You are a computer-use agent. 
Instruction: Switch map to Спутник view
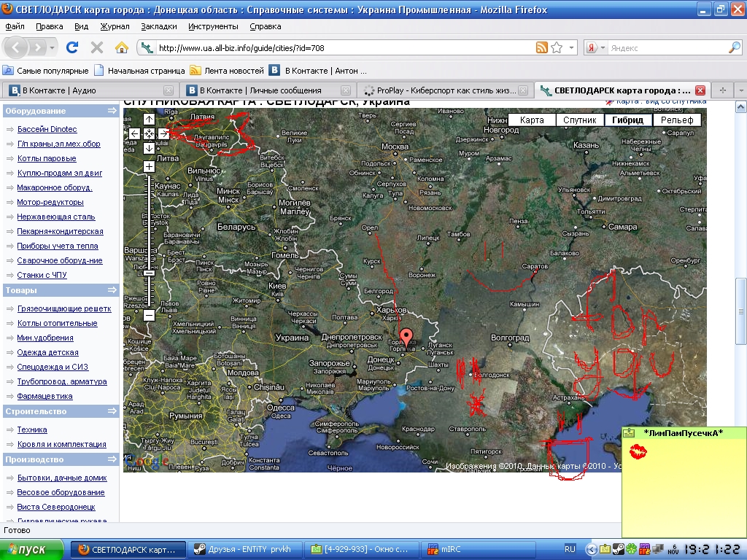coord(580,120)
